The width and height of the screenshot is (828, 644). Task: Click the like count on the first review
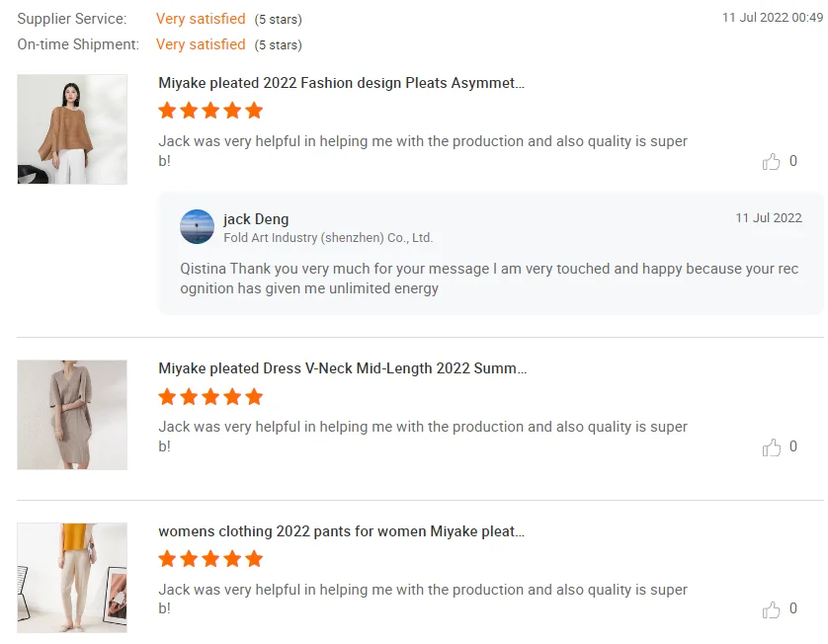[x=793, y=161]
